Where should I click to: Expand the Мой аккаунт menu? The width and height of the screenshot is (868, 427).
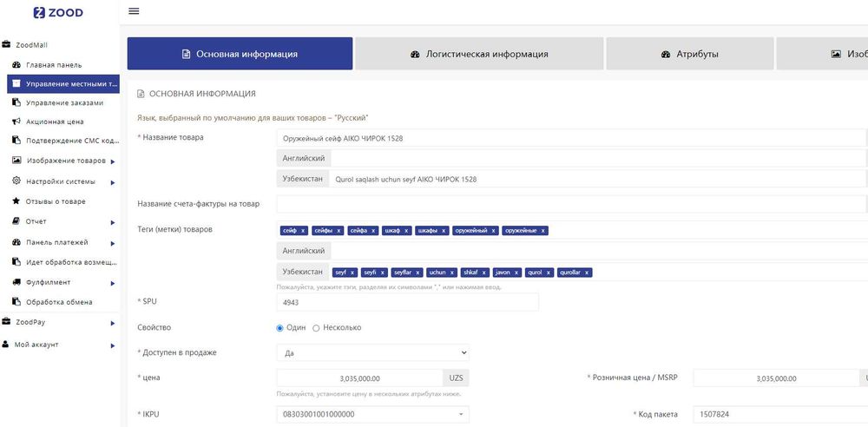[x=112, y=345]
